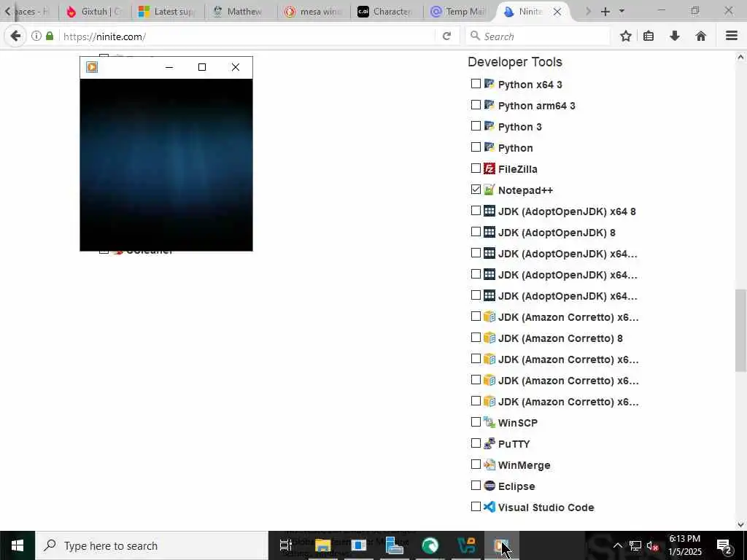Open the Mail app taskbar icon
This screenshot has width=747, height=560.
coord(358,545)
